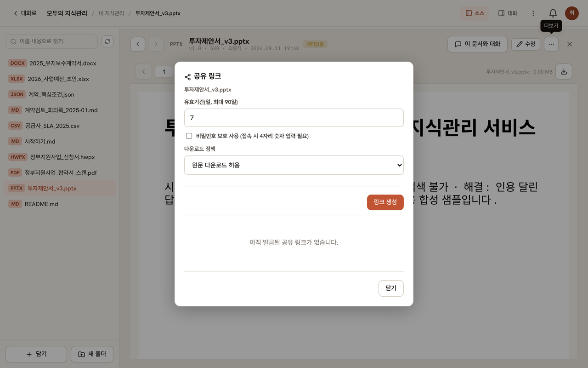Select 계약_핵심조건.json file
The height and width of the screenshot is (368, 588).
pos(59,95)
